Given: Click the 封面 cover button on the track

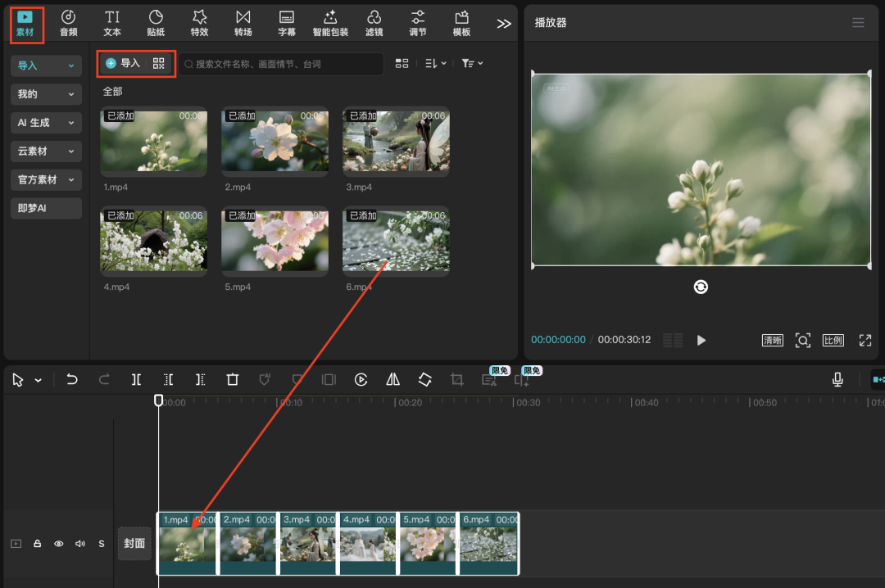Looking at the screenshot, I should 134,544.
